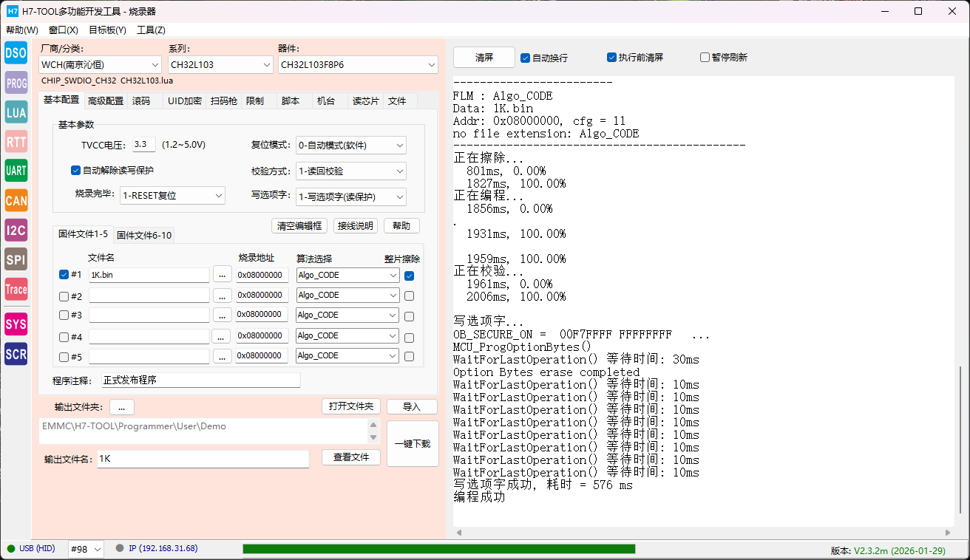Click the H7 application logo in title bar
970x560 pixels.
[13, 11]
